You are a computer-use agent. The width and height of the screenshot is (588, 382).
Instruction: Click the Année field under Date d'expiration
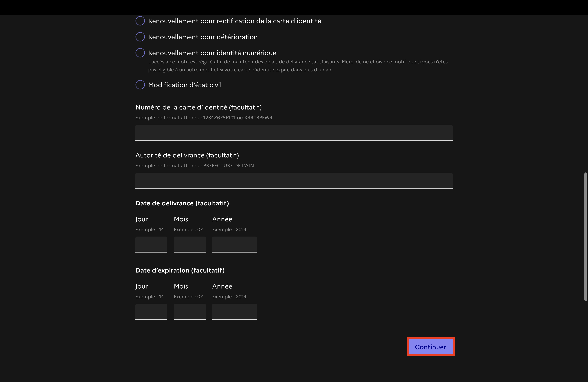point(234,311)
